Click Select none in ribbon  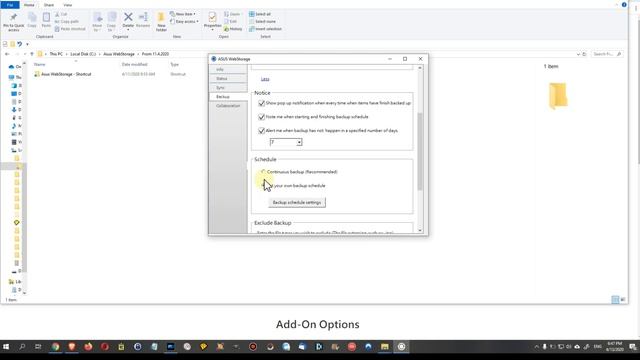[x=262, y=21]
